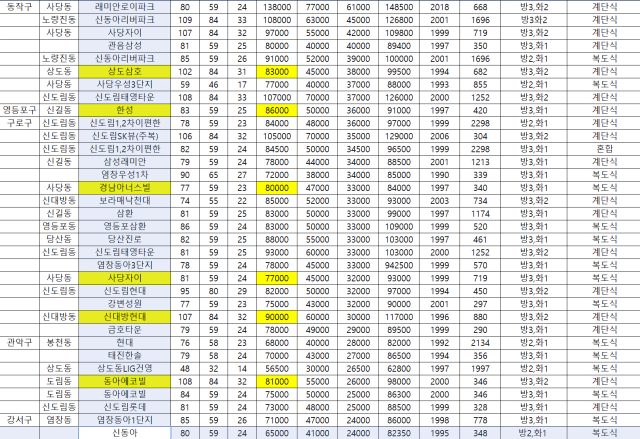Select the 보라매낙천대 apartment cell
The image size is (640, 439).
click(x=124, y=201)
